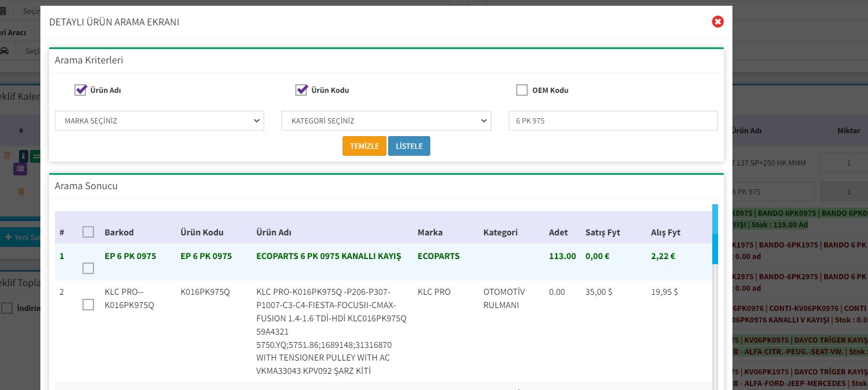Close the detailed product search dialog
The image size is (868, 390).
(717, 22)
